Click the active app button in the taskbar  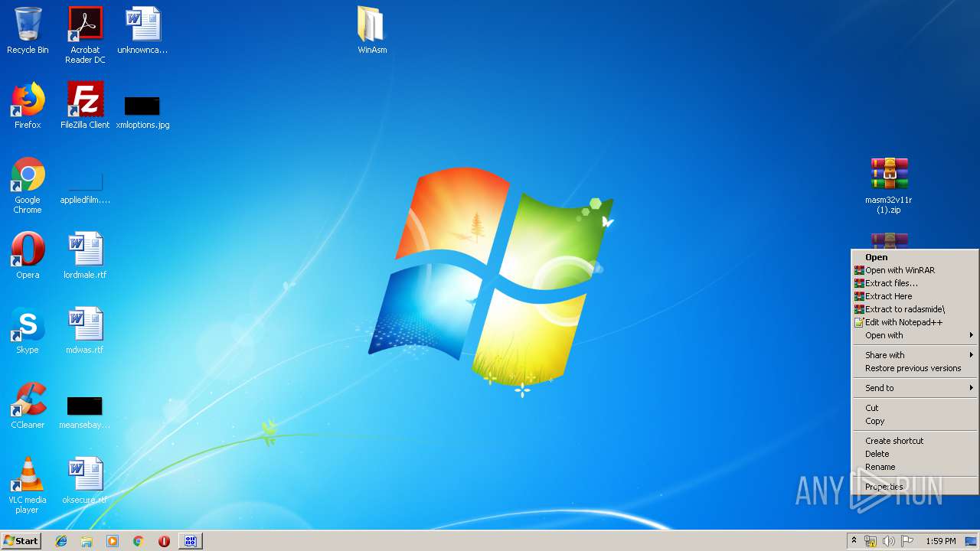(191, 541)
